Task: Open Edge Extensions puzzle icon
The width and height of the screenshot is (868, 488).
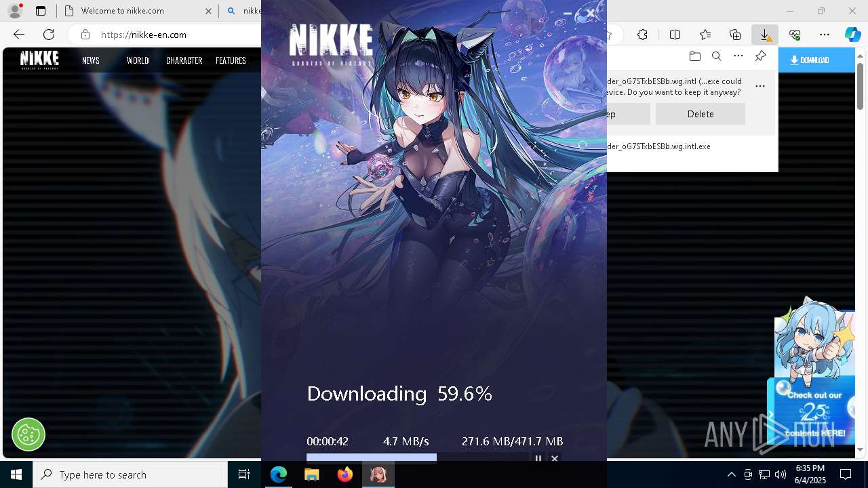Action: click(x=642, y=35)
